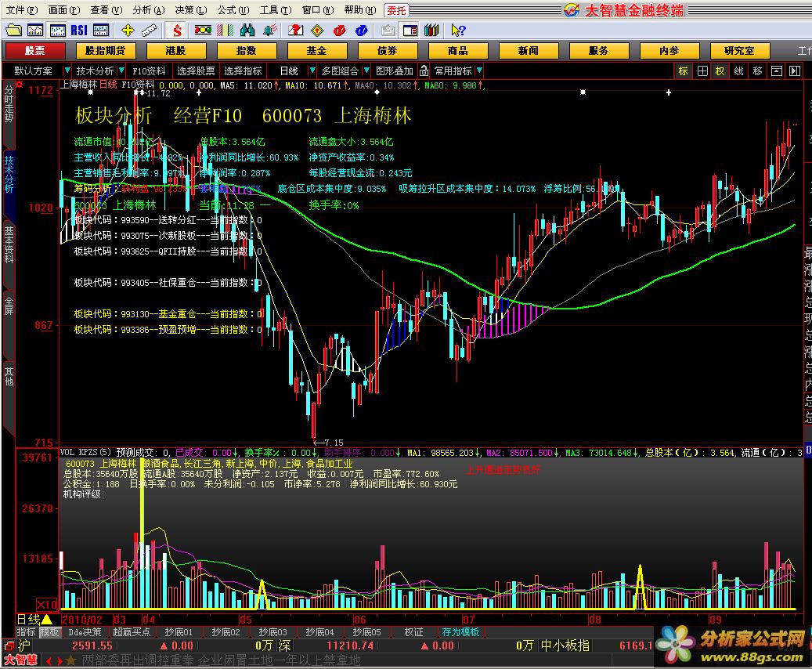
Task: Open the 决策 menu
Action: 190,10
